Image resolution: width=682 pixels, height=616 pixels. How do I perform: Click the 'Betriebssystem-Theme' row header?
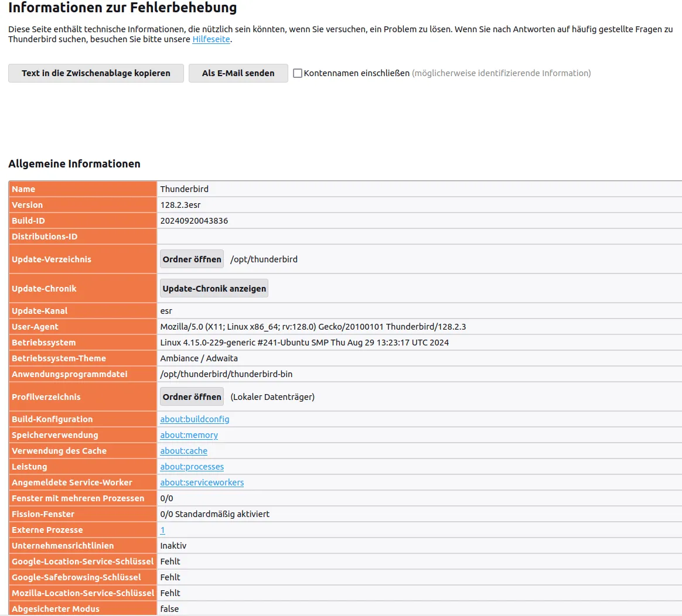(83, 358)
